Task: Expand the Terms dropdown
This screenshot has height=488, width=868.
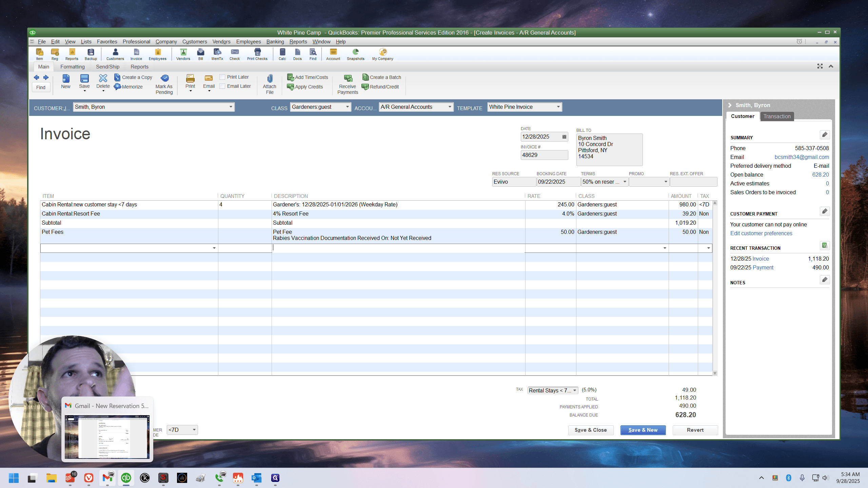Action: click(625, 182)
